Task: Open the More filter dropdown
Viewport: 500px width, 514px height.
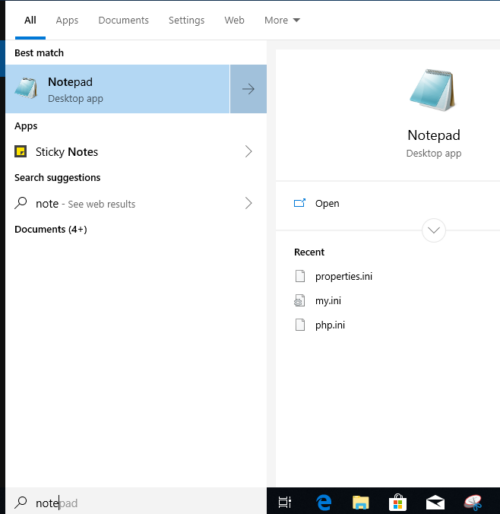Action: 282,20
